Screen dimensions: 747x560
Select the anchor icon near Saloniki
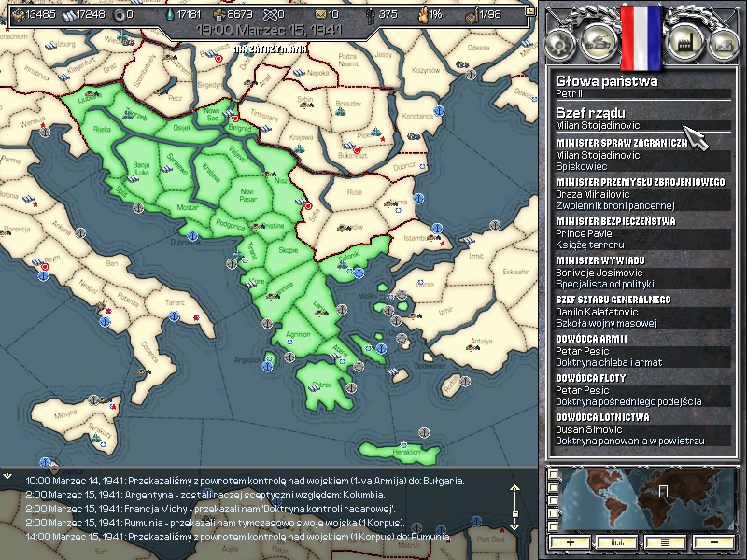tap(359, 273)
